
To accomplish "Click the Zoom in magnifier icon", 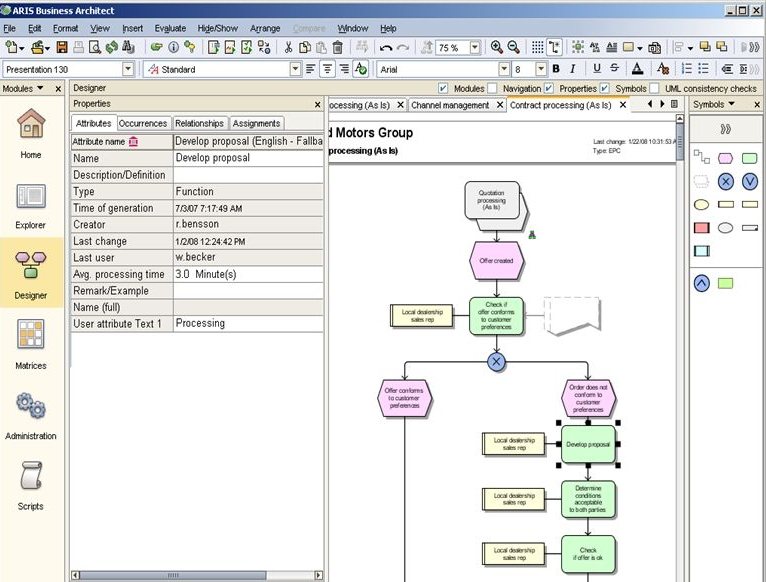I will (496, 47).
